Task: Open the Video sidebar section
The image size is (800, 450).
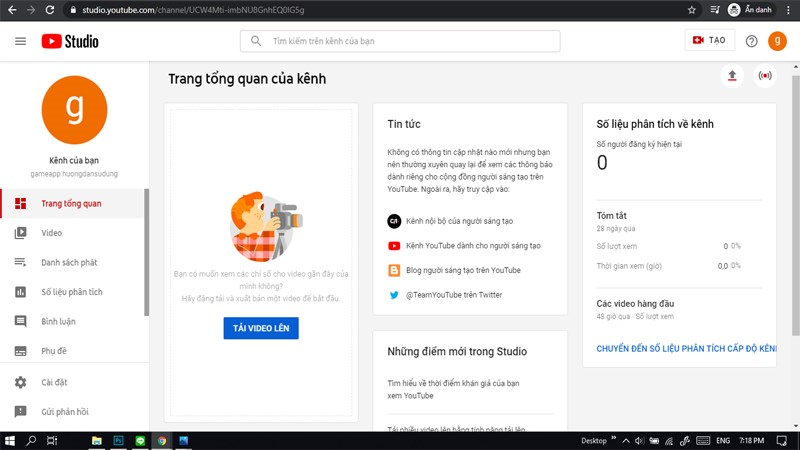Action: tap(72, 233)
